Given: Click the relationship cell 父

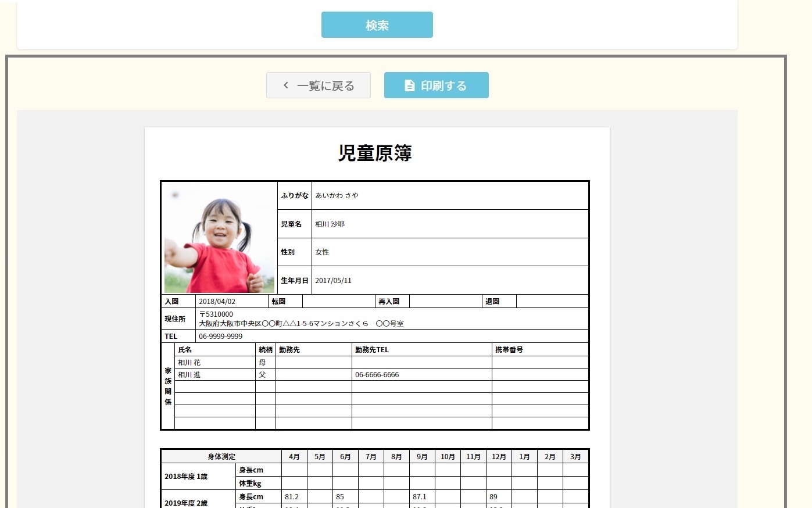Looking at the screenshot, I should (262, 375).
